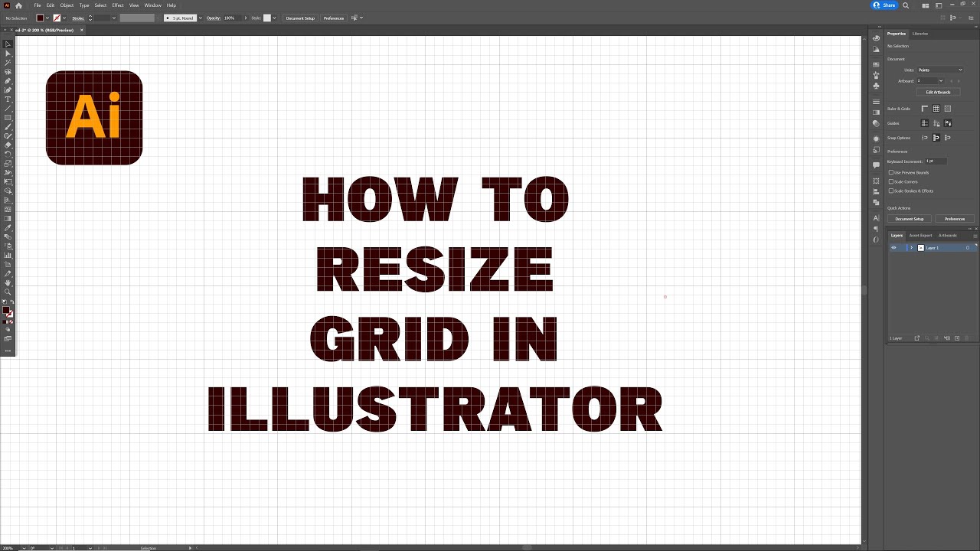The image size is (980, 551).
Task: Select the Hand tool
Action: pyautogui.click(x=8, y=283)
